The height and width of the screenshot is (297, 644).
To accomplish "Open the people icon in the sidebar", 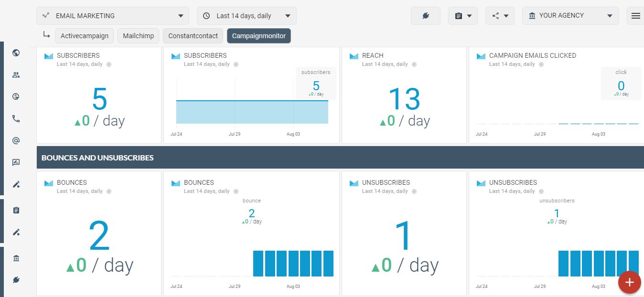I will click(x=16, y=74).
